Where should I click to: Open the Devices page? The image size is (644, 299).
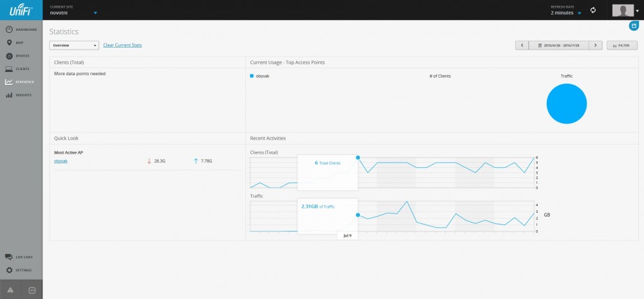tap(21, 56)
